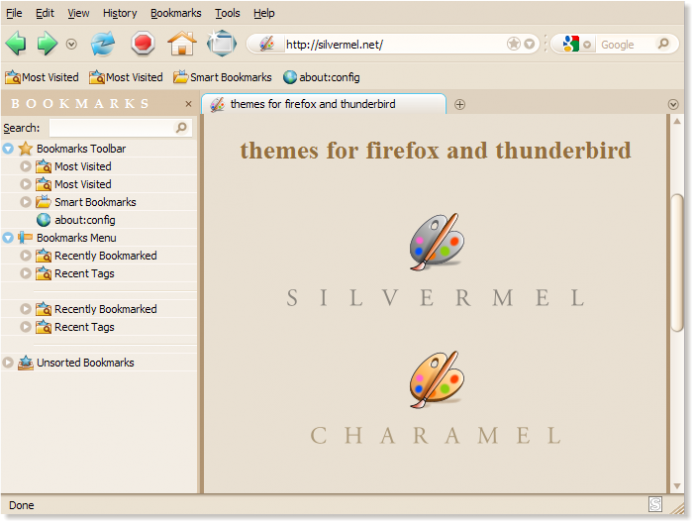Open second Most Visited toolbar bookmark
Screen dimensions: 695x525
click(x=126, y=77)
